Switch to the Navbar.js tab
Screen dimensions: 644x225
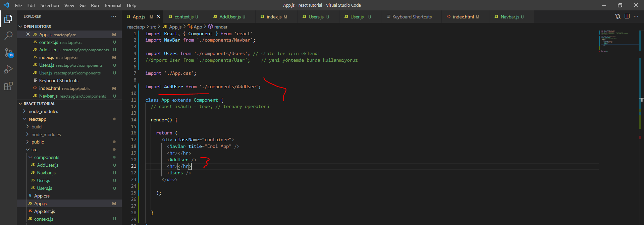pyautogui.click(x=509, y=17)
